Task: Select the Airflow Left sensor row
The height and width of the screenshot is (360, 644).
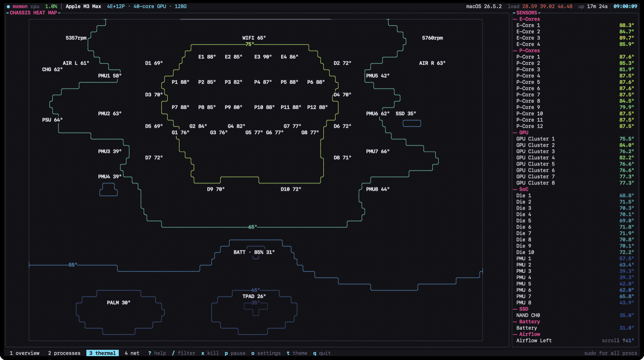Action: [575, 341]
